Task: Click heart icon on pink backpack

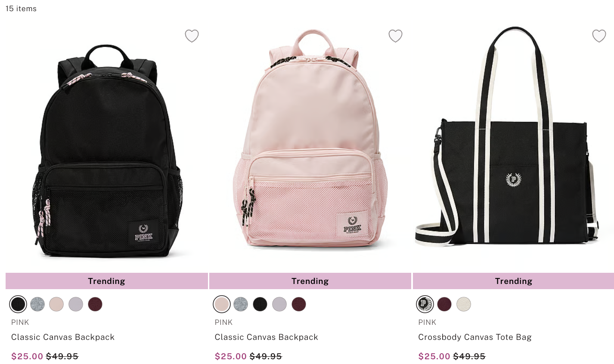Action: tap(395, 36)
